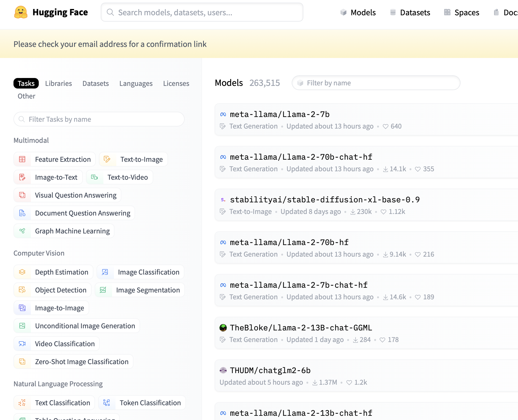Viewport: 518px width, 420px height.
Task: Click the Document Question Answering icon
Action: [22, 213]
